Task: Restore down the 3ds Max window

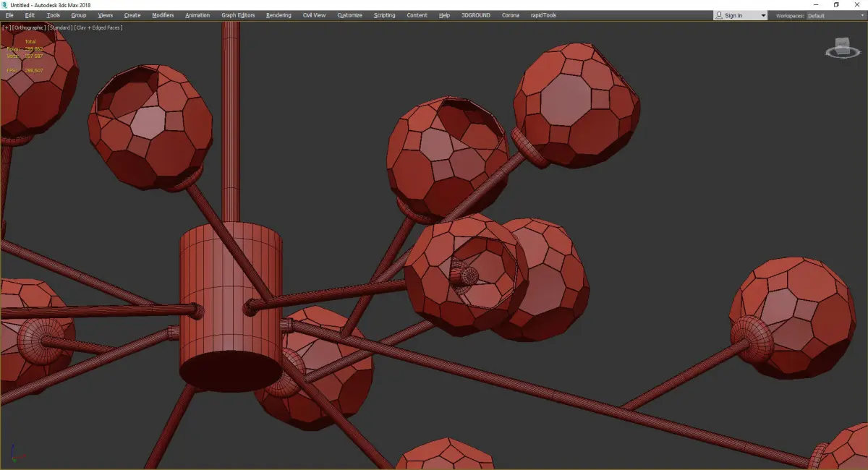Action: (x=836, y=4)
